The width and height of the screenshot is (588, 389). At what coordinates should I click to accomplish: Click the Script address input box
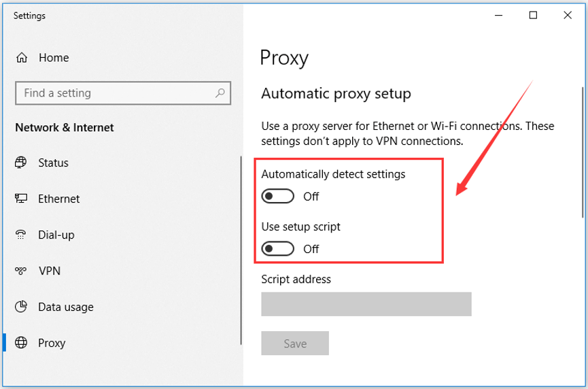click(x=366, y=304)
